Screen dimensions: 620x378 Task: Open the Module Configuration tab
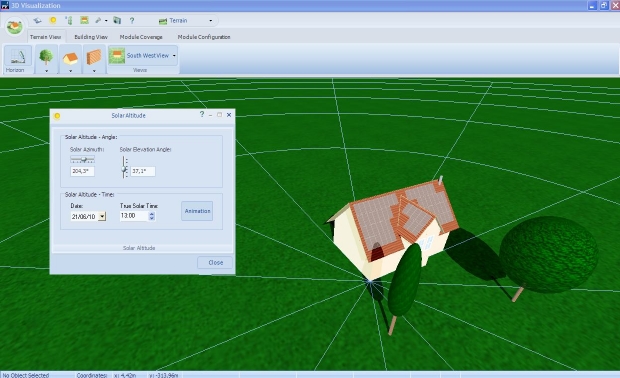point(204,37)
